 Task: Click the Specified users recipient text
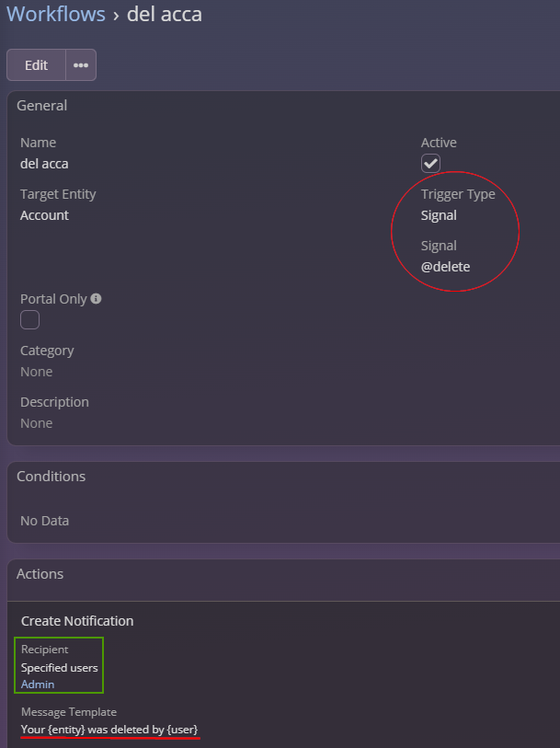[x=59, y=668]
